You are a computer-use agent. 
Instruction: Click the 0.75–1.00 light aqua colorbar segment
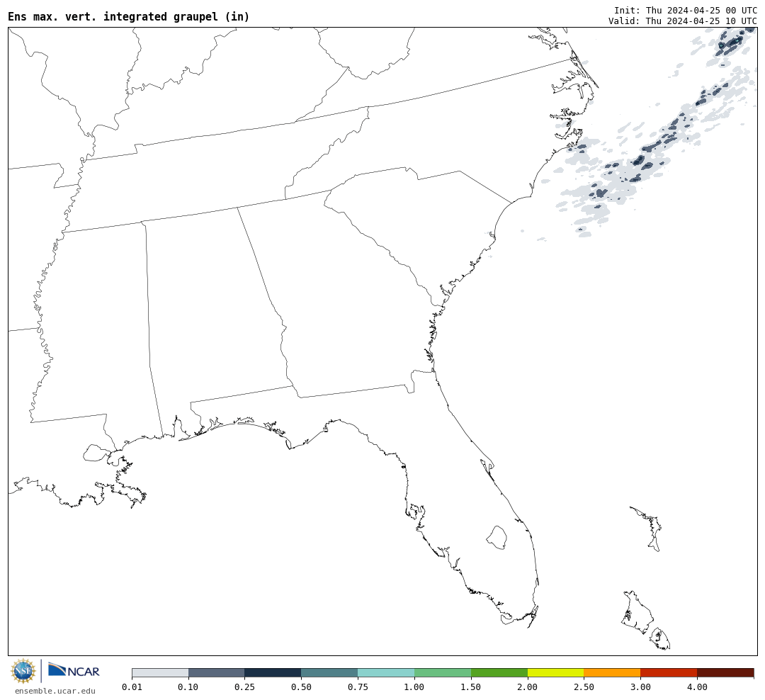pyautogui.click(x=387, y=672)
